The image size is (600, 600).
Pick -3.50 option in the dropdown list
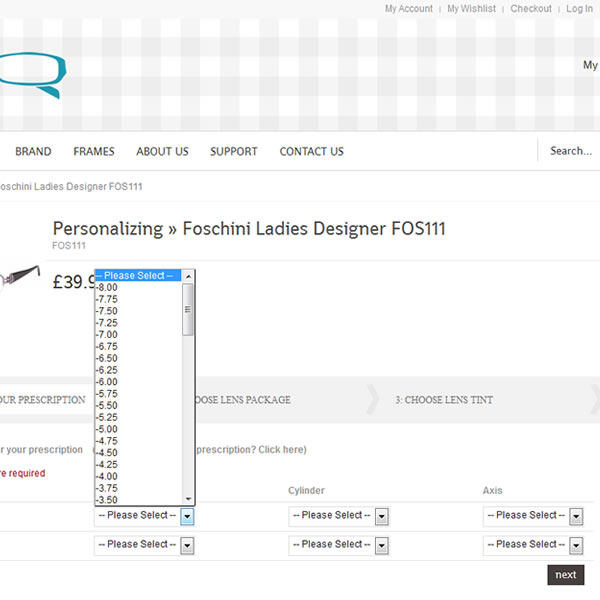(x=107, y=500)
